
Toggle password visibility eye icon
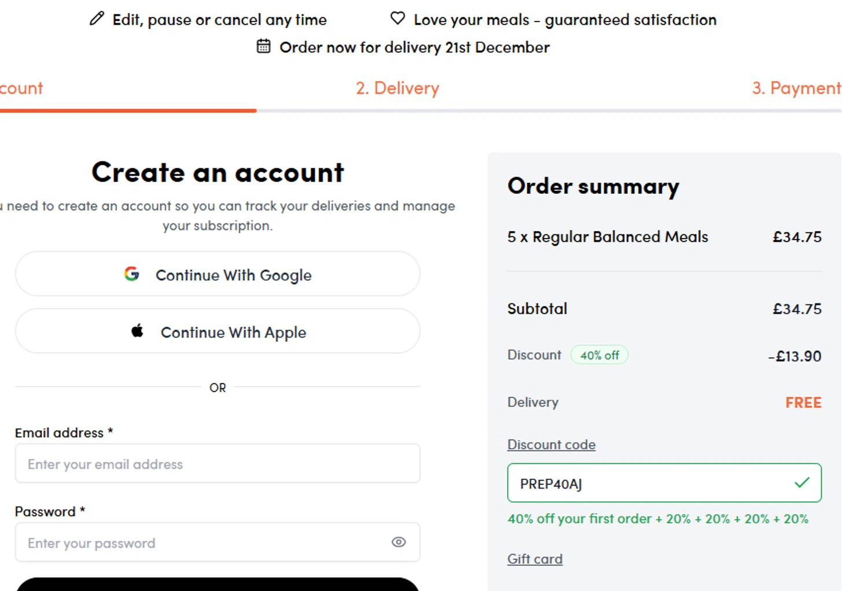pos(399,542)
